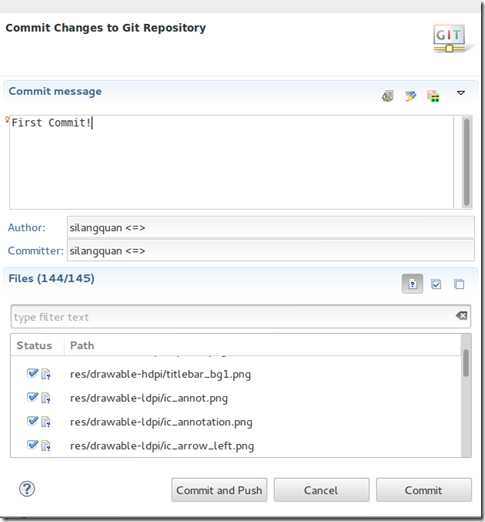Uncheck ic_arrow_left.png file checkbox
485x522 pixels.
(33, 445)
